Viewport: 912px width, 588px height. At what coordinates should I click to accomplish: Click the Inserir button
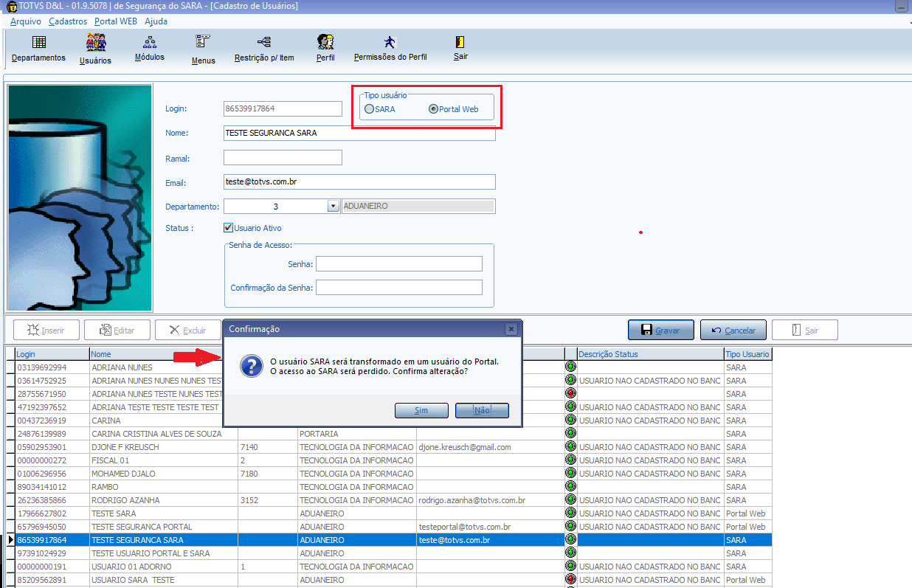pyautogui.click(x=45, y=330)
